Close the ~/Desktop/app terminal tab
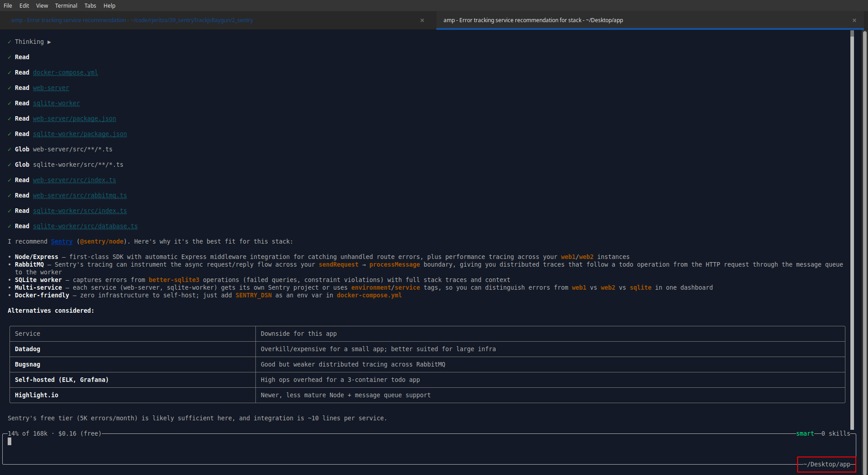 [854, 20]
